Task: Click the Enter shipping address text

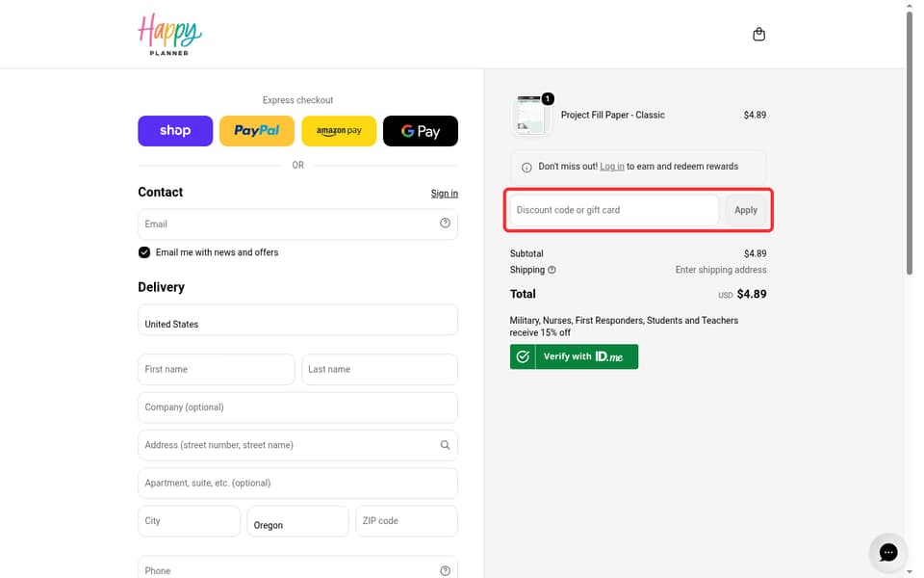Action: [721, 270]
